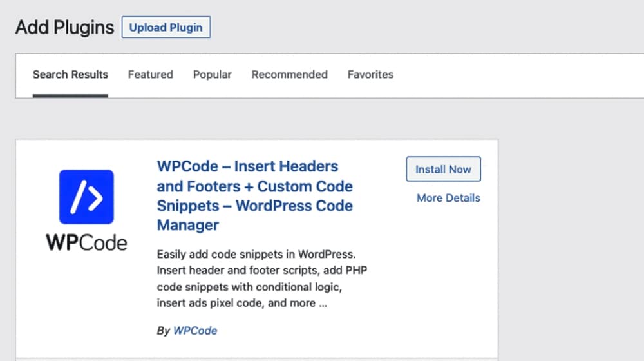Click the "By" label before the author
Image resolution: width=644 pixels, height=361 pixels.
tap(163, 331)
